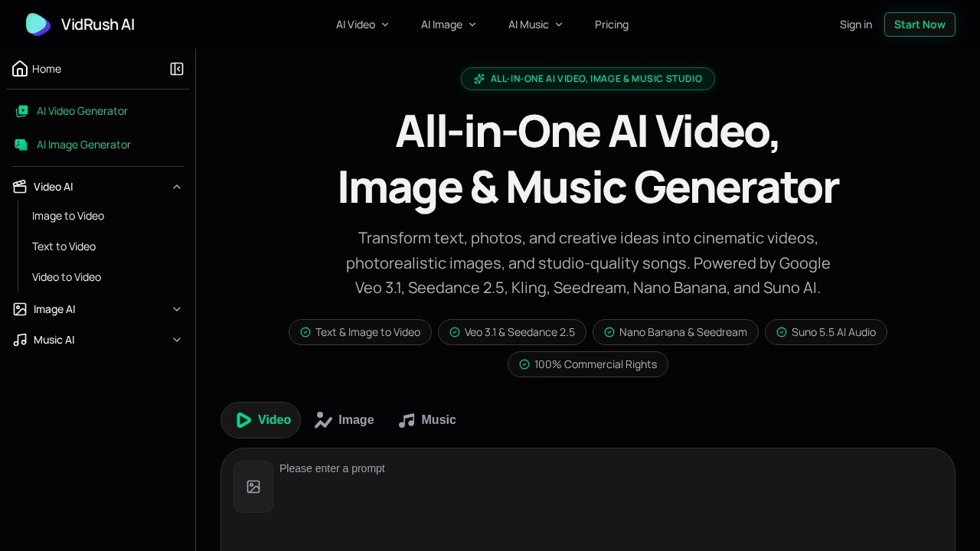
Task: Click the check icon beside 100% Commercial Rights
Action: (x=524, y=364)
